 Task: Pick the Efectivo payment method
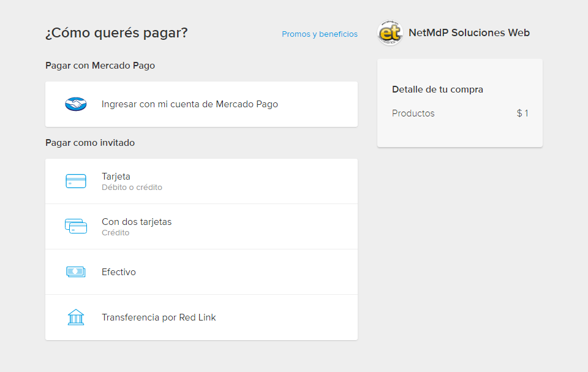coord(202,272)
